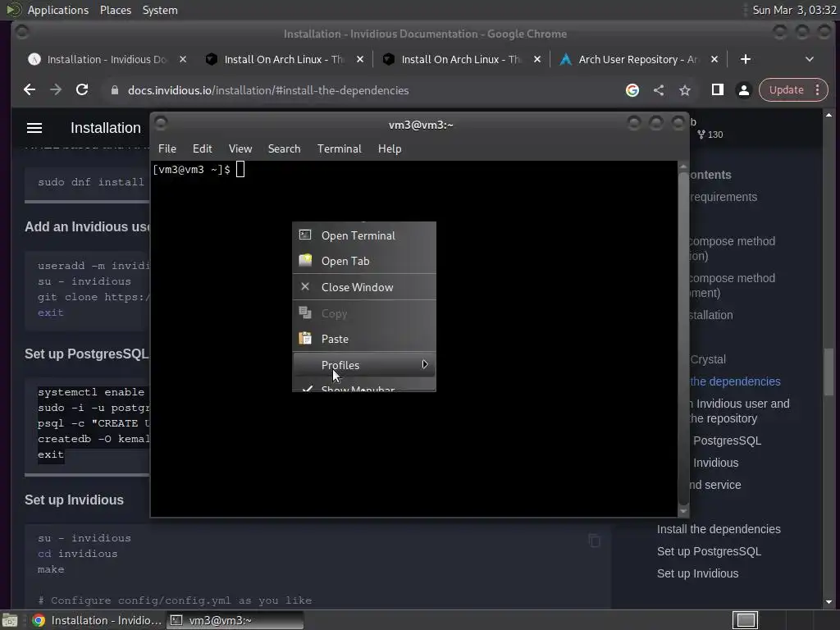Click the workspace switcher box
The width and height of the screenshot is (840, 630).
coord(745,620)
